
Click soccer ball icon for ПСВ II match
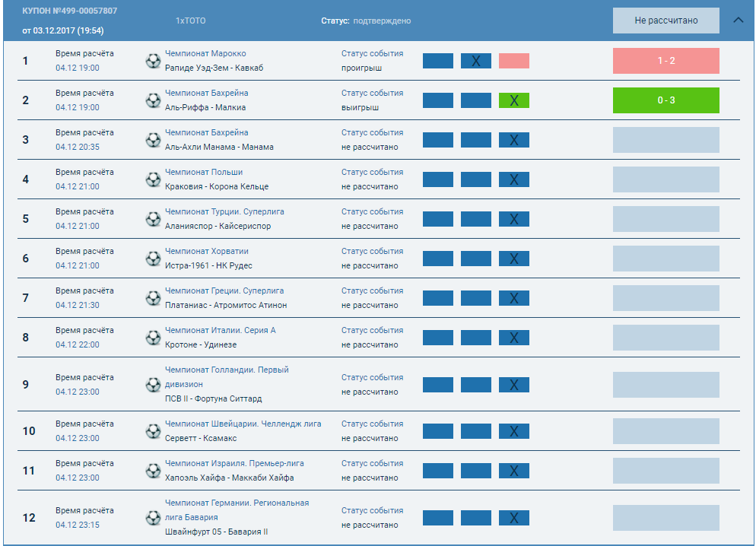[153, 384]
